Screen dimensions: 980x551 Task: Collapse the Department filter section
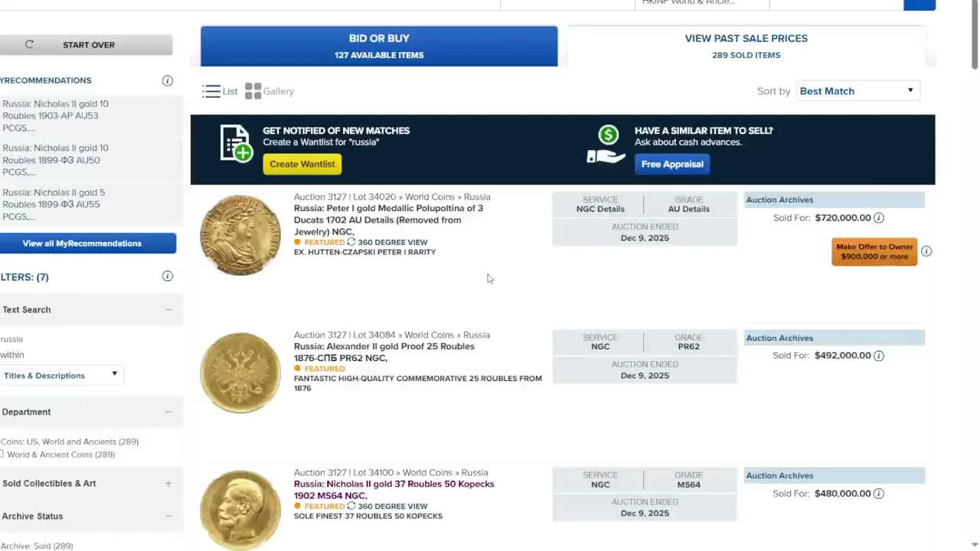(x=168, y=412)
